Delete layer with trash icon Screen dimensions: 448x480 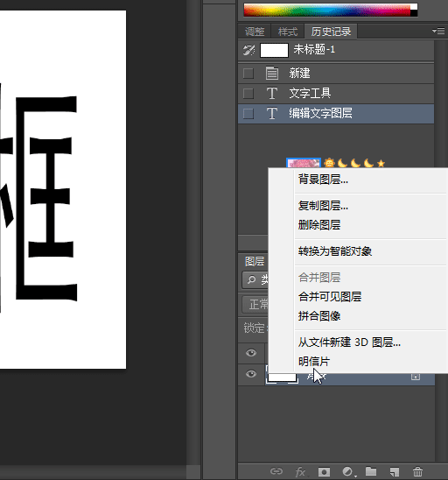tap(417, 471)
